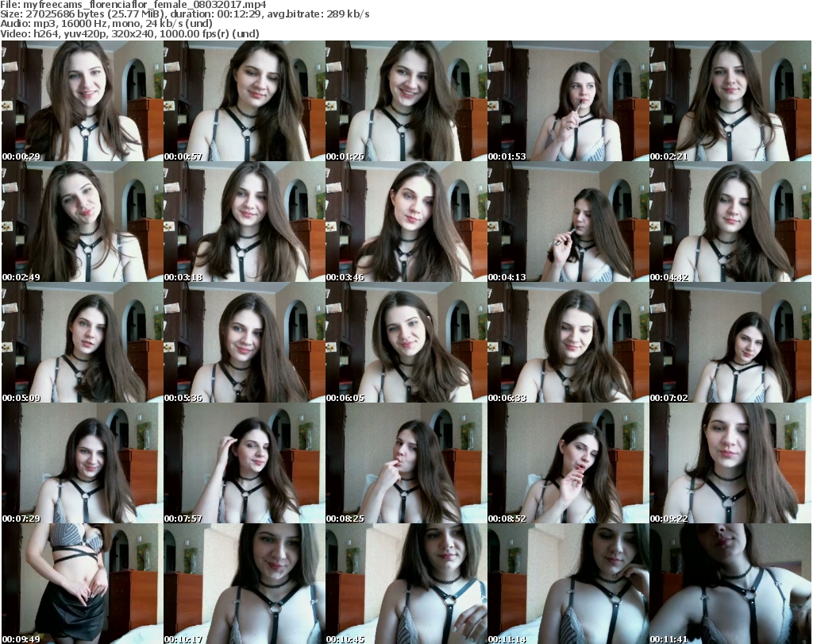This screenshot has width=813, height=644.
Task: Select the 00:02:21 thumbnail
Action: click(730, 101)
